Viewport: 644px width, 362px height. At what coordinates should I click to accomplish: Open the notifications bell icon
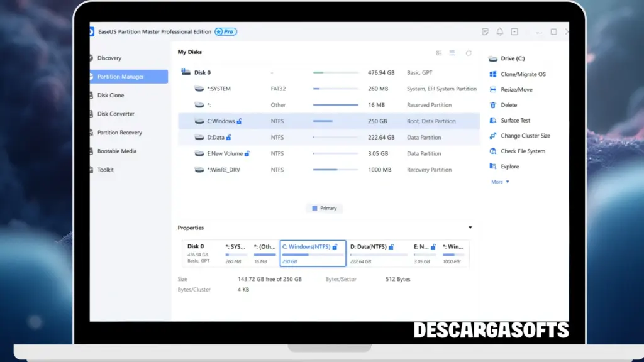500,31
